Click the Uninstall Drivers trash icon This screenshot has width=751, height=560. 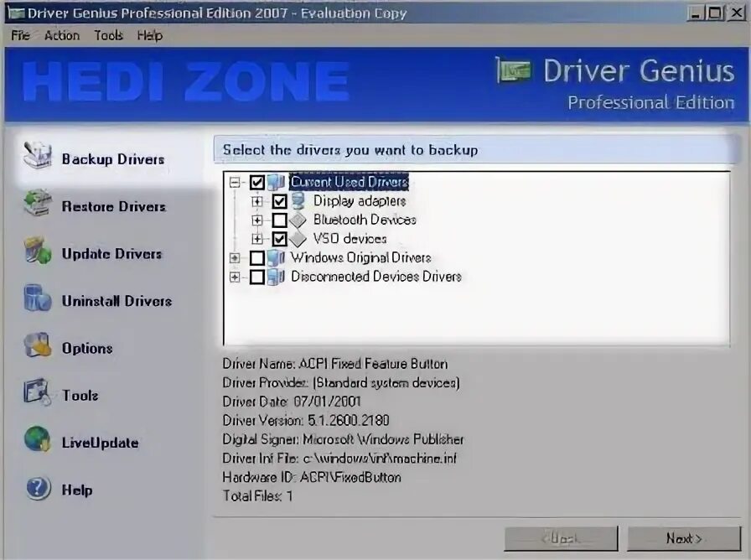pos(37,298)
